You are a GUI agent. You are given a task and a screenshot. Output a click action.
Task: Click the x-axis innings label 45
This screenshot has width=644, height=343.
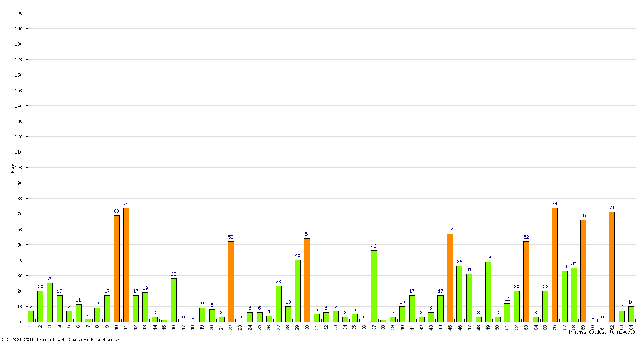point(450,327)
